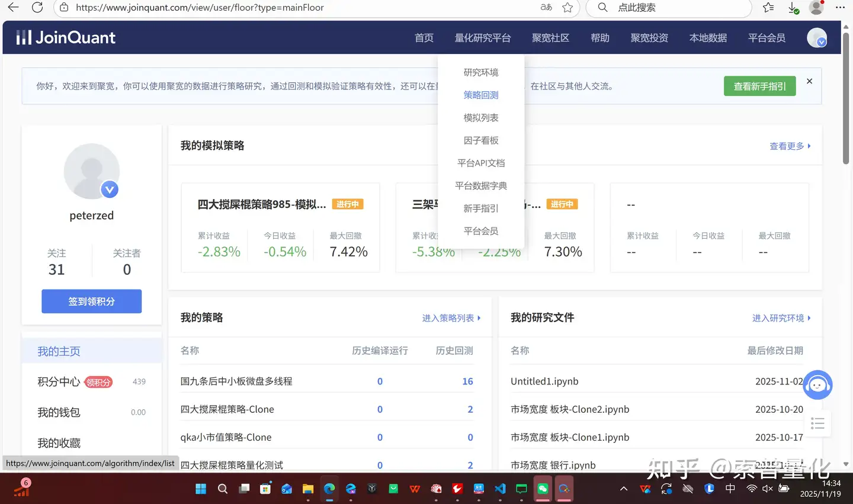The width and height of the screenshot is (853, 504).
Task: Open 市场宽度 板块-Clone2.ipynb file
Action: [570, 409]
